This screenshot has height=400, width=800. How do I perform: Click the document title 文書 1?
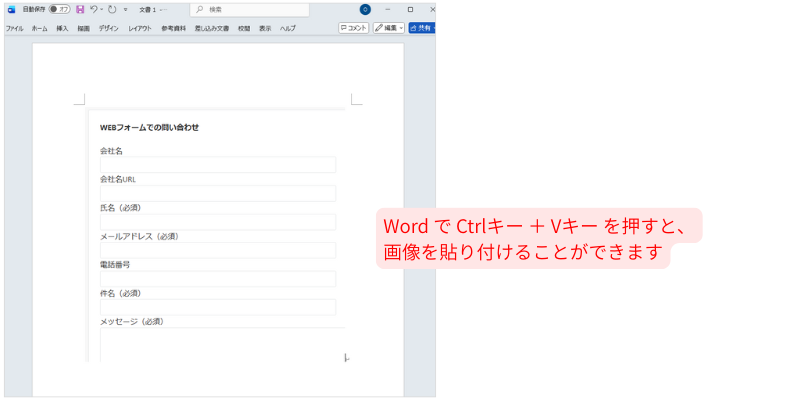coord(148,10)
